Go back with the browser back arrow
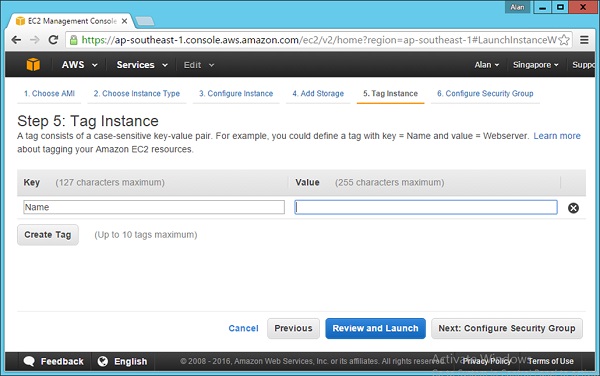This screenshot has height=376, width=600. pyautogui.click(x=16, y=40)
